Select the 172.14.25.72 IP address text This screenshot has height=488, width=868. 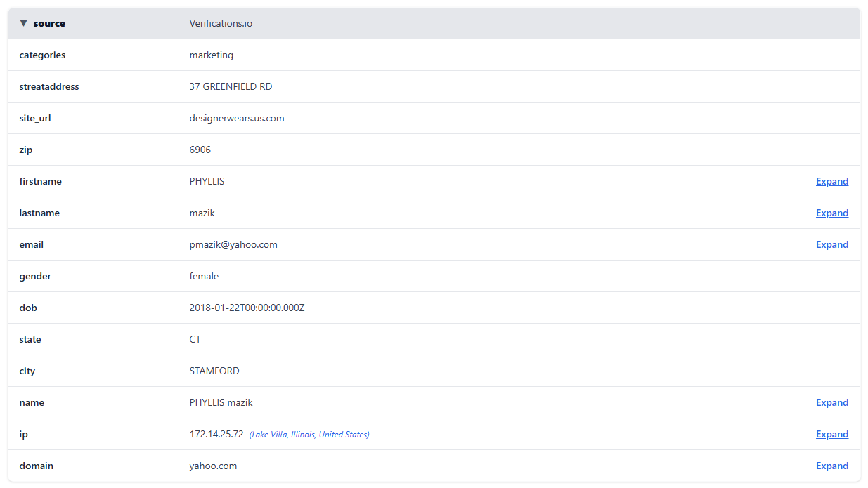click(x=216, y=434)
